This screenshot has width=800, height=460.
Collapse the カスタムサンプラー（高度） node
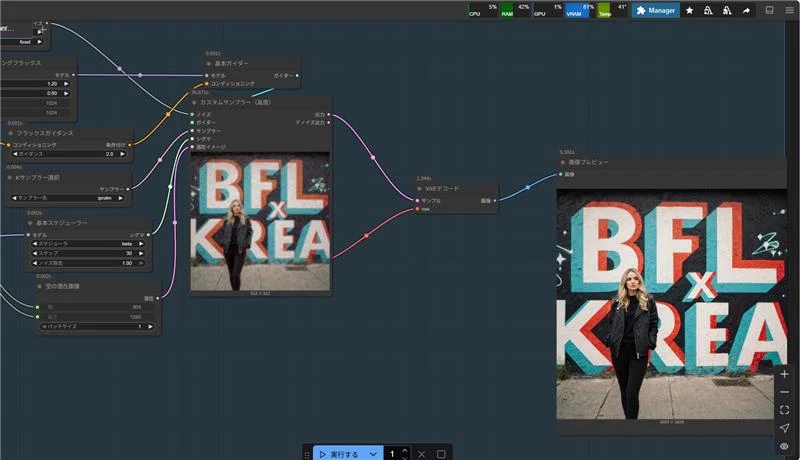click(194, 103)
